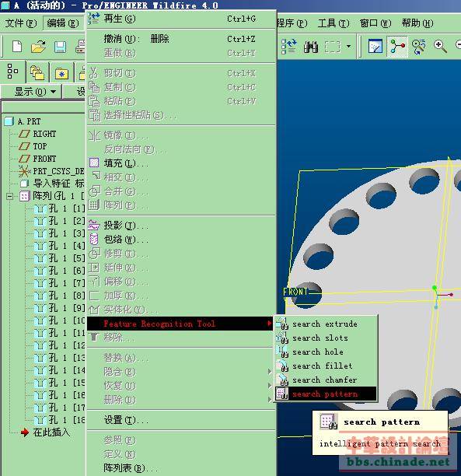The height and width of the screenshot is (476, 461).
Task: Select PRT_CSYS_DEF coordinate system item
Action: 51,171
